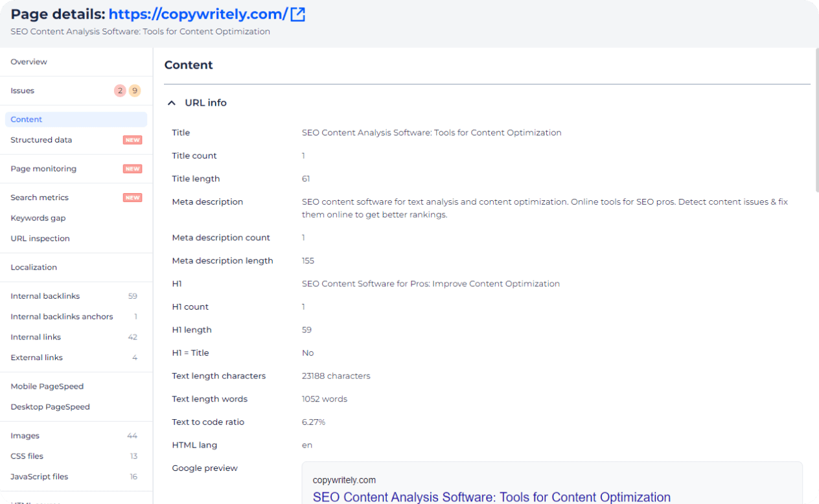The height and width of the screenshot is (504, 819).
Task: Click JavaScript files count 16
Action: click(133, 477)
